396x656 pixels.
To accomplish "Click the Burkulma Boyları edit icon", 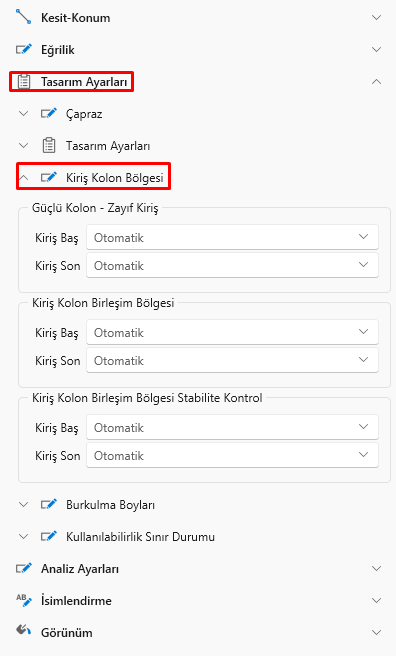I will tap(49, 505).
